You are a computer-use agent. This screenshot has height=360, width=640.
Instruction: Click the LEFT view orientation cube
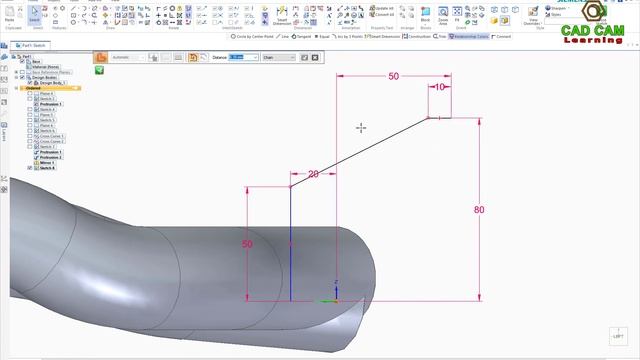(618, 336)
